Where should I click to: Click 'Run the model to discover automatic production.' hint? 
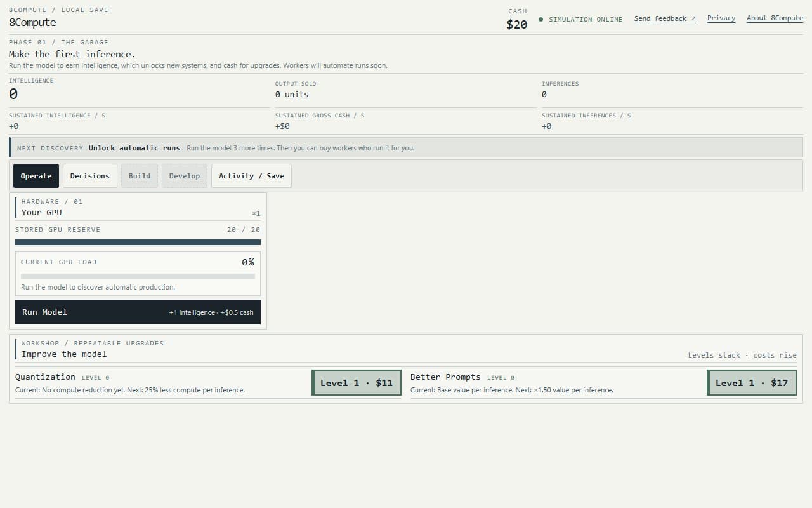pos(98,287)
